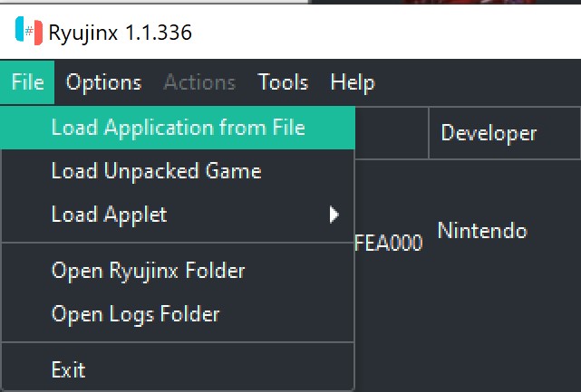Open the Options menu
Screen dimensions: 581x392
click(x=104, y=82)
